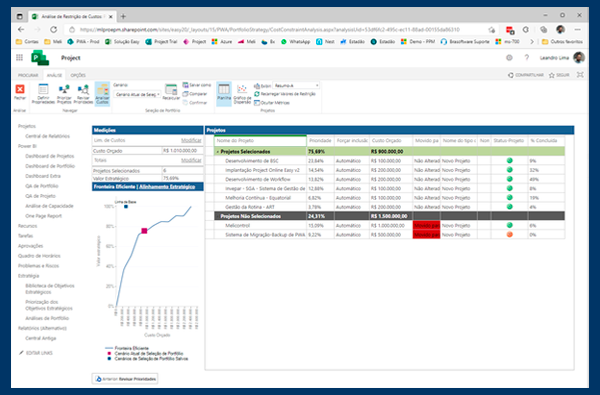This screenshot has height=395, width=600.
Task: Click the pink current scenario marker on chart
Action: click(x=144, y=231)
